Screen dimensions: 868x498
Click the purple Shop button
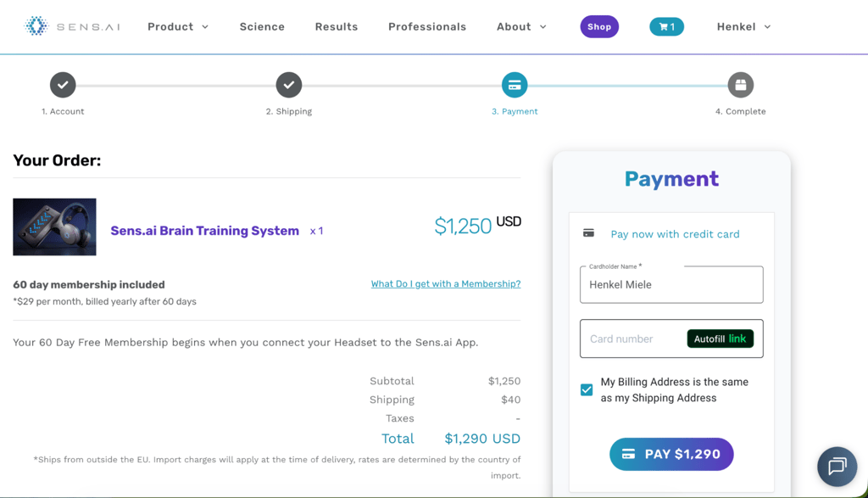click(599, 26)
